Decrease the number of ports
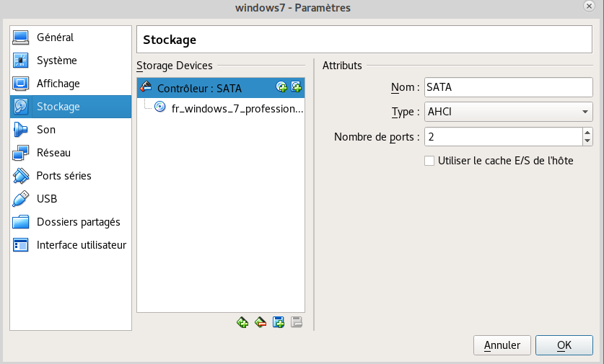 point(587,141)
